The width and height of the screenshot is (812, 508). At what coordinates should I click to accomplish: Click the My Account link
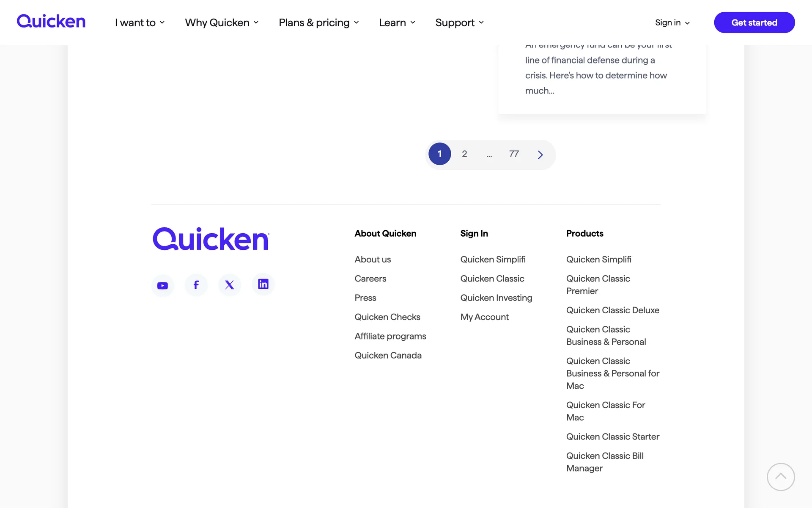point(484,317)
